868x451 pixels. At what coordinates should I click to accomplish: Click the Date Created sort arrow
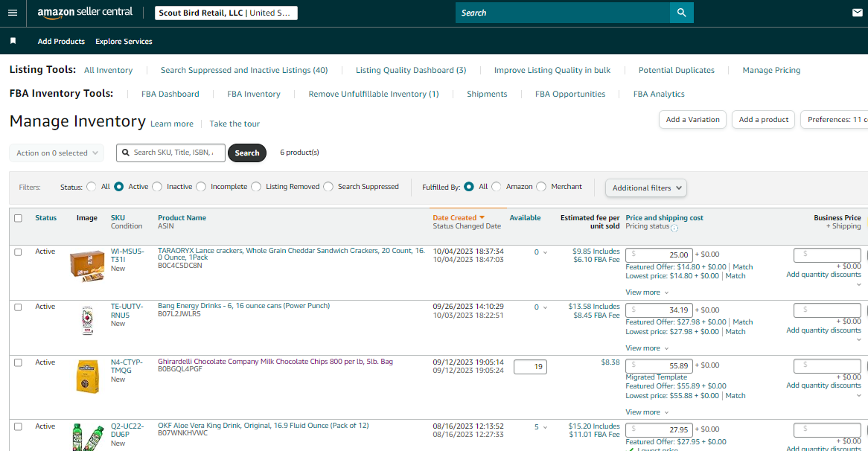click(482, 218)
